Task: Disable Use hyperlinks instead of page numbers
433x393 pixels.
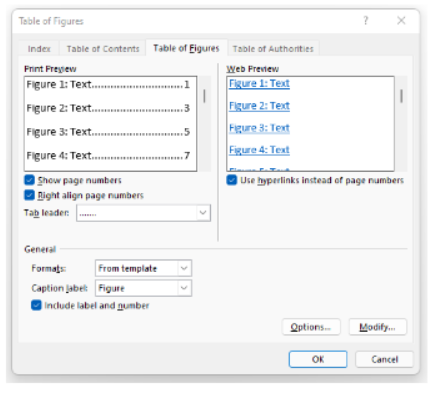Action: point(232,180)
